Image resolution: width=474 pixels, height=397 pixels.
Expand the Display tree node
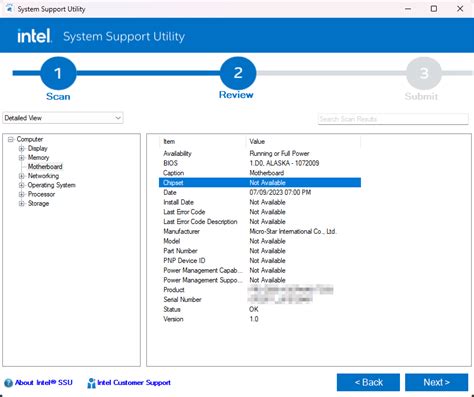[22, 149]
